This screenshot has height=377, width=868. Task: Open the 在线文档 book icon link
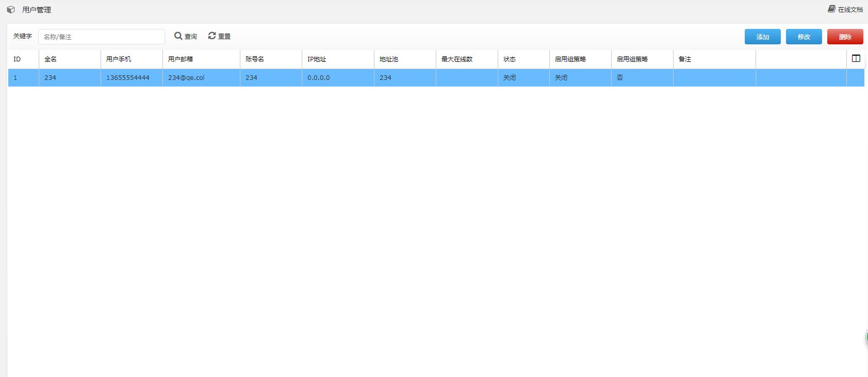click(845, 9)
